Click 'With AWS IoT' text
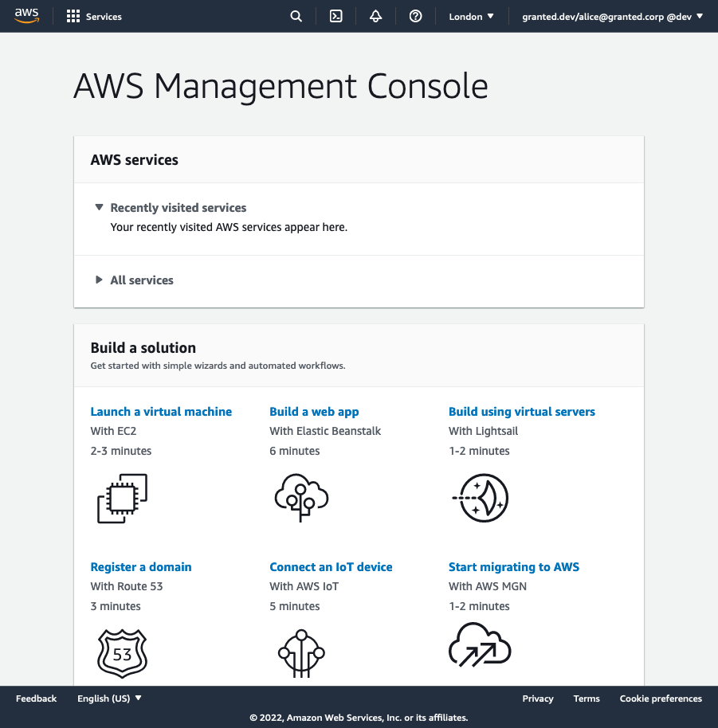Screen dimensions: 718x728 [x=304, y=586]
